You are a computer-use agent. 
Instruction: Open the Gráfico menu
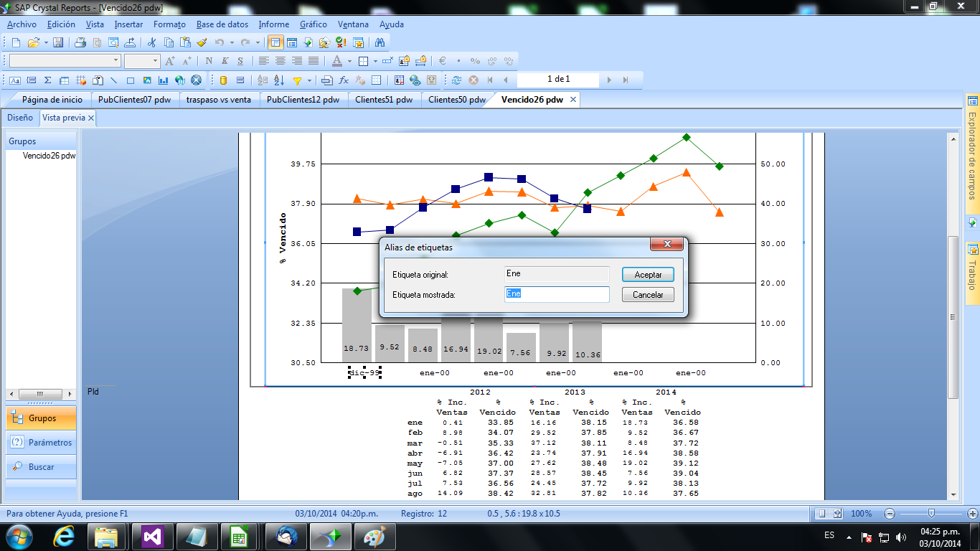click(x=314, y=24)
